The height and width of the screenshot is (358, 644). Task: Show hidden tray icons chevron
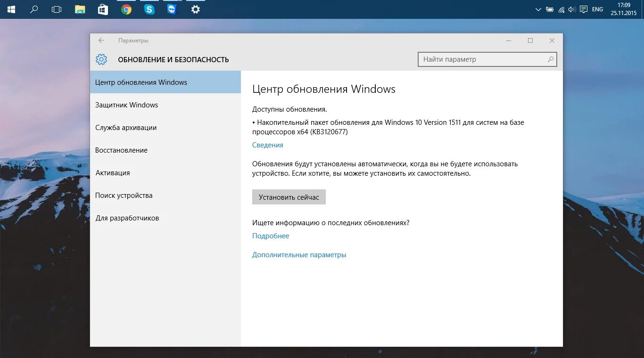tap(538, 9)
